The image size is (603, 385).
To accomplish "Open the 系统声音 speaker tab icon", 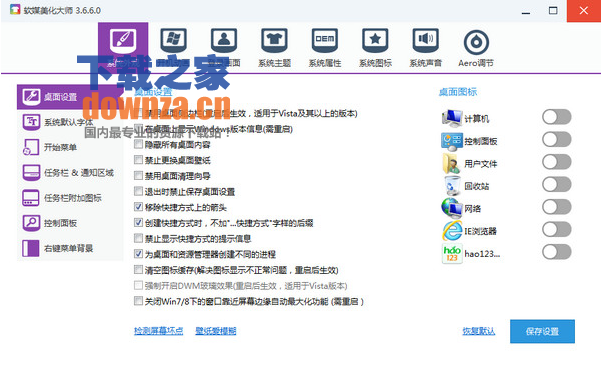I will click(x=425, y=40).
